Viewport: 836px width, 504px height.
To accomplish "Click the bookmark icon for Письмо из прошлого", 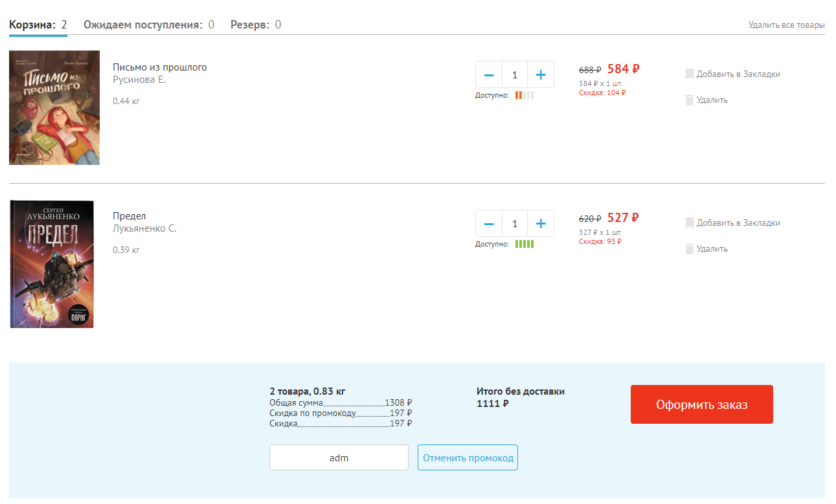I will [x=690, y=74].
